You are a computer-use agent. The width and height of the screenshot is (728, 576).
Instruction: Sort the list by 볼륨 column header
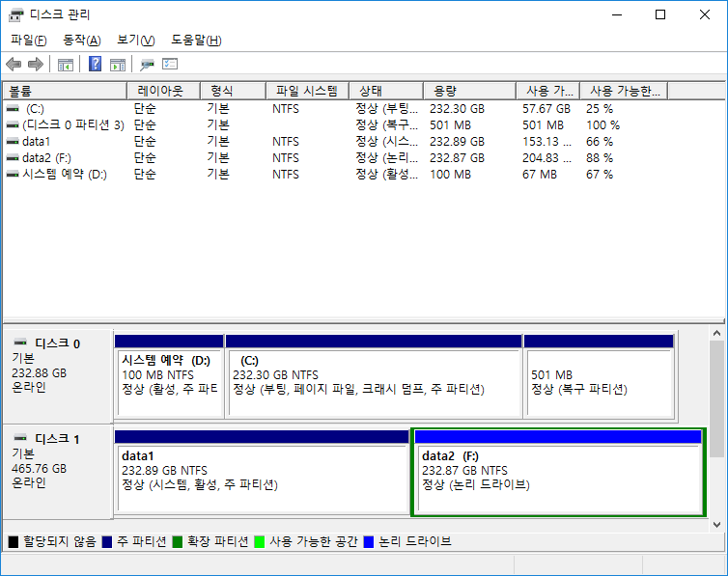point(64,91)
